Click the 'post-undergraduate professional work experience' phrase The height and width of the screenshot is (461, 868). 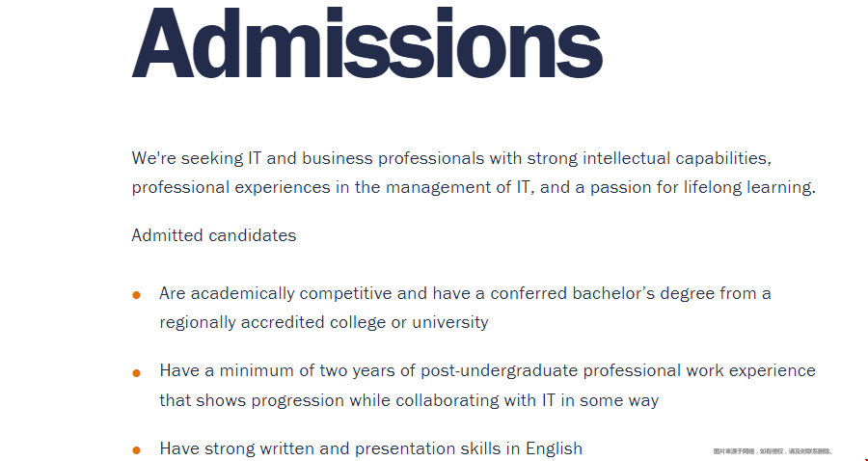pyautogui.click(x=618, y=370)
